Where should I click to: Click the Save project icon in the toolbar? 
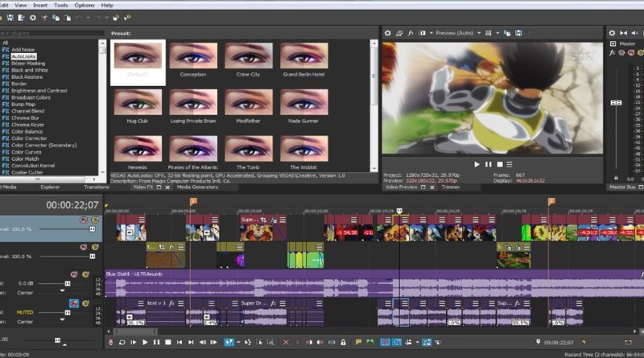(x=10, y=18)
